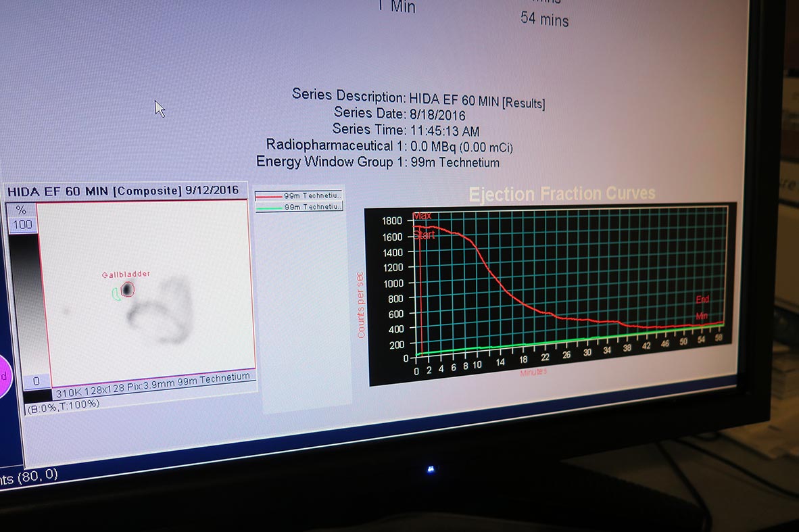Click the Series Time 11:45:13 AM line

point(406,130)
